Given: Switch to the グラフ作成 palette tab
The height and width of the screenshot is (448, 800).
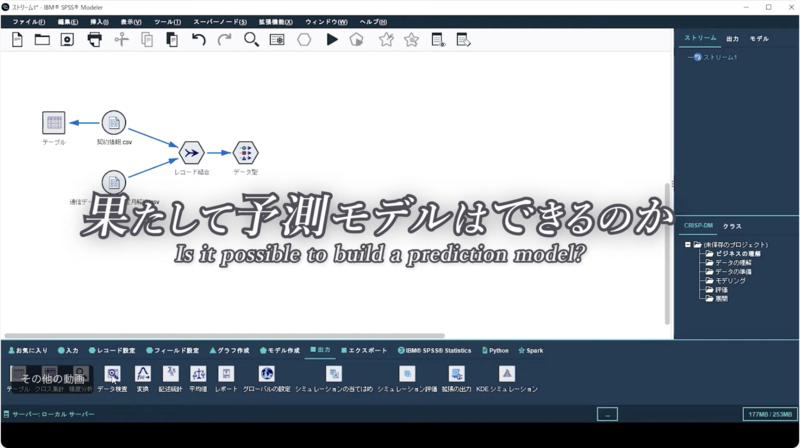Looking at the screenshot, I should pos(230,351).
